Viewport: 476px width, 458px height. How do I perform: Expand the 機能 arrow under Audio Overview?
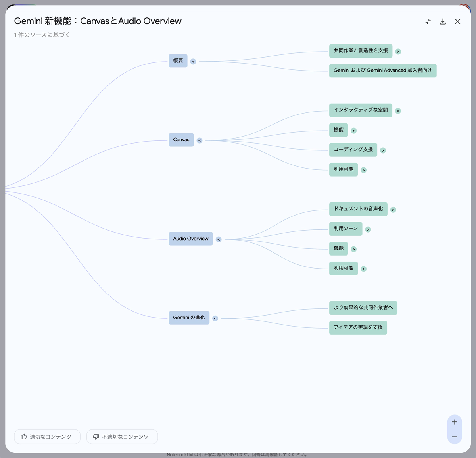(x=354, y=249)
